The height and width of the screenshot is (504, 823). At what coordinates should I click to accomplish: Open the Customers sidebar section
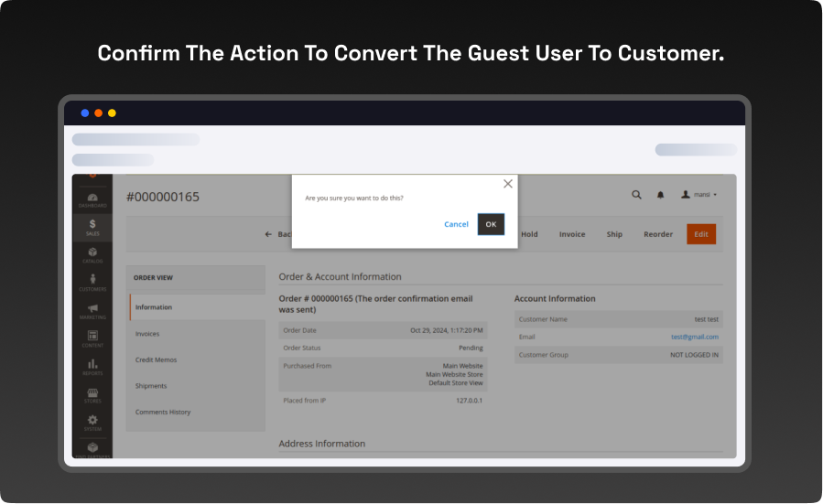coord(92,283)
